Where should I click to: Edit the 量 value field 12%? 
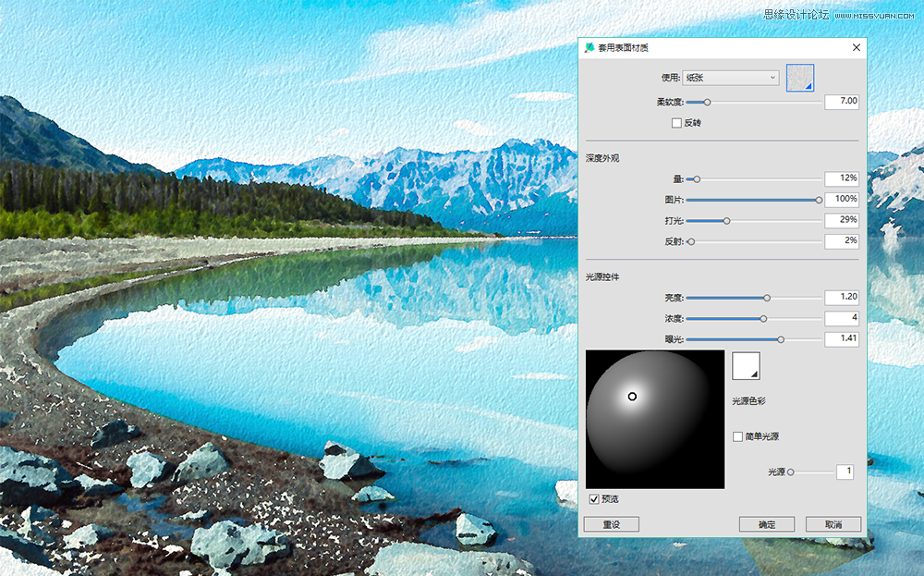(x=842, y=178)
